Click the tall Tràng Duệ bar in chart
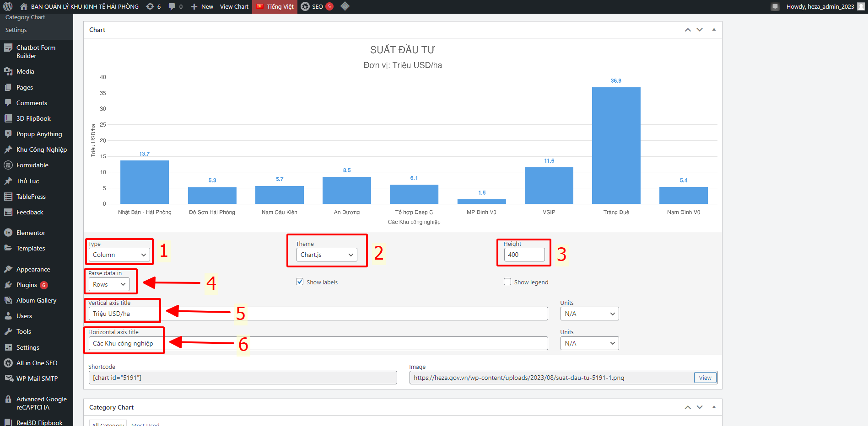 (x=616, y=145)
